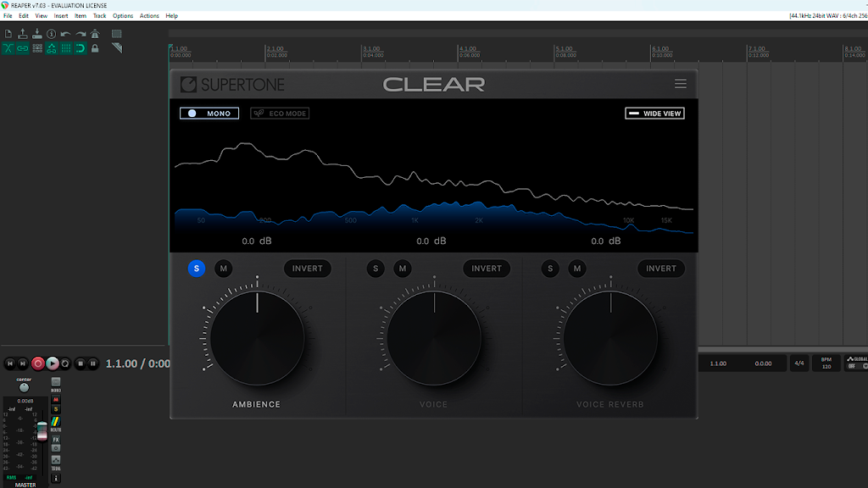Viewport: 868px width, 488px height.
Task: Toggle the grid lines icon
Action: click(66, 48)
